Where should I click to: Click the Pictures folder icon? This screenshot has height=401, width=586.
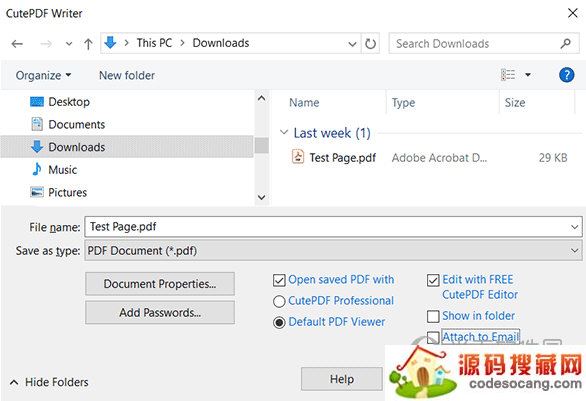[37, 192]
